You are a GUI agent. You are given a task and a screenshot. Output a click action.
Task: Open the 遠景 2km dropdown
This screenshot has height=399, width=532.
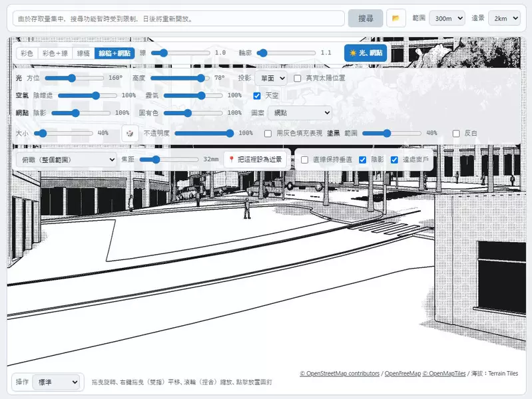click(x=504, y=19)
